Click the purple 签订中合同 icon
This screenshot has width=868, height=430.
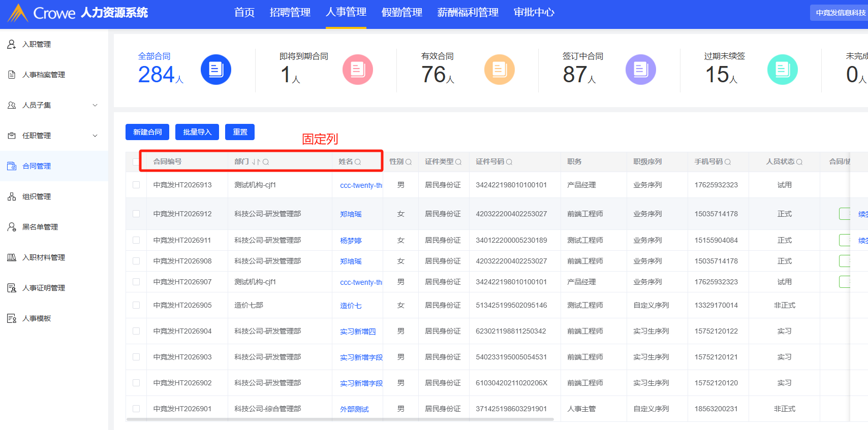640,70
